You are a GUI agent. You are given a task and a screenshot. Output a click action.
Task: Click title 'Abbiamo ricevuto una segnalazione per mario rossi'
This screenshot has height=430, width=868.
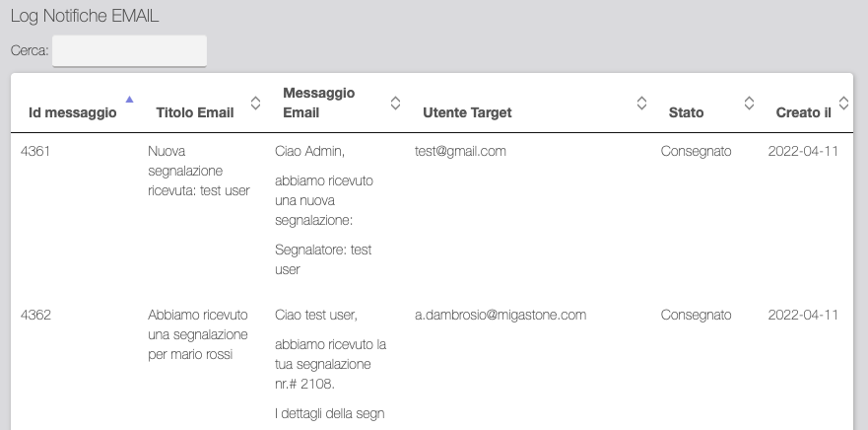(197, 334)
